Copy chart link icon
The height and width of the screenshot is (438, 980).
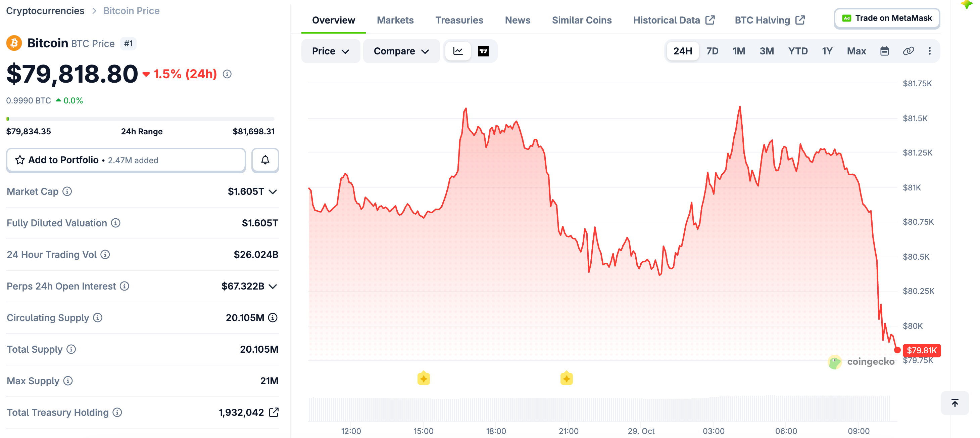908,51
